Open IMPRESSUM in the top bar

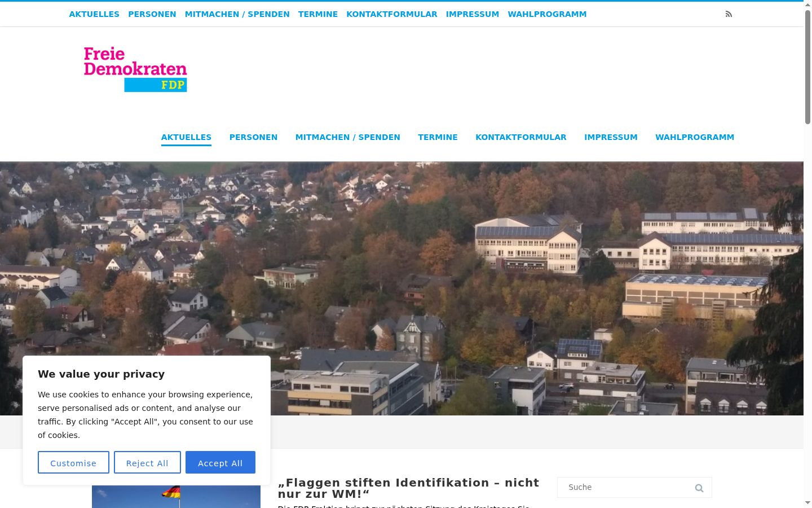[473, 14]
